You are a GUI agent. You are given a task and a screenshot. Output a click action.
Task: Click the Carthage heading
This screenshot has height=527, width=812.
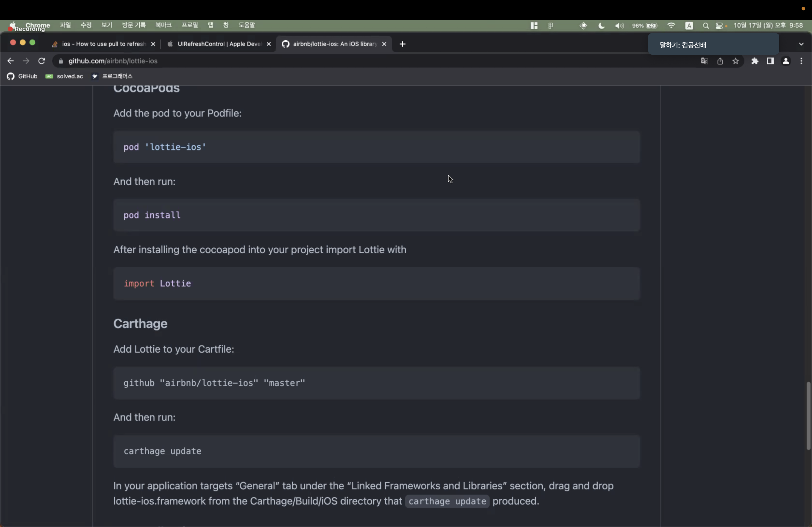click(x=140, y=324)
